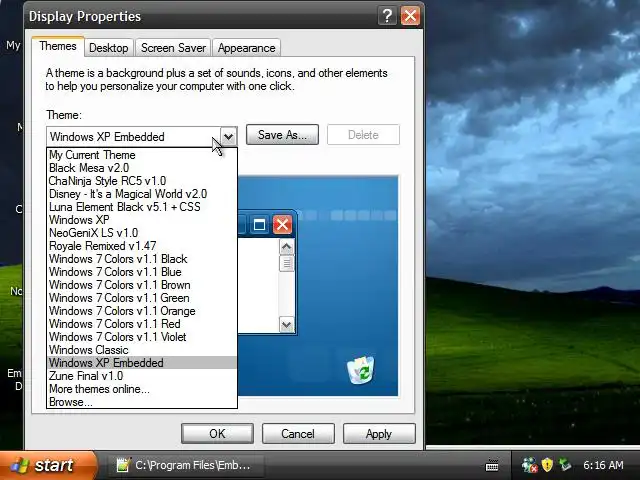640x480 pixels.
Task: Choose Luna Element Black v5.1 + CSS
Action: [142, 207]
